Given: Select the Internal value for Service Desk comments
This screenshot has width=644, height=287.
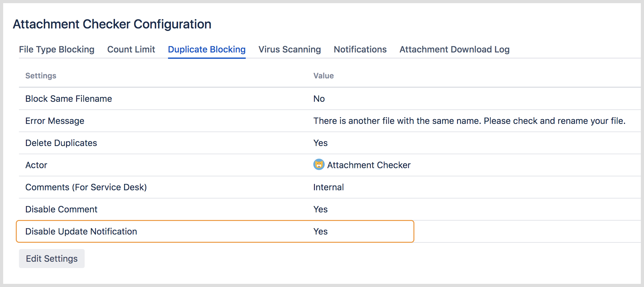Looking at the screenshot, I should tap(328, 187).
